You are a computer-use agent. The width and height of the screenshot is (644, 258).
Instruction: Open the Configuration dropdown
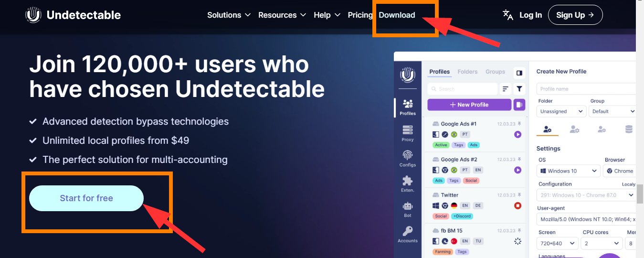[x=585, y=195]
